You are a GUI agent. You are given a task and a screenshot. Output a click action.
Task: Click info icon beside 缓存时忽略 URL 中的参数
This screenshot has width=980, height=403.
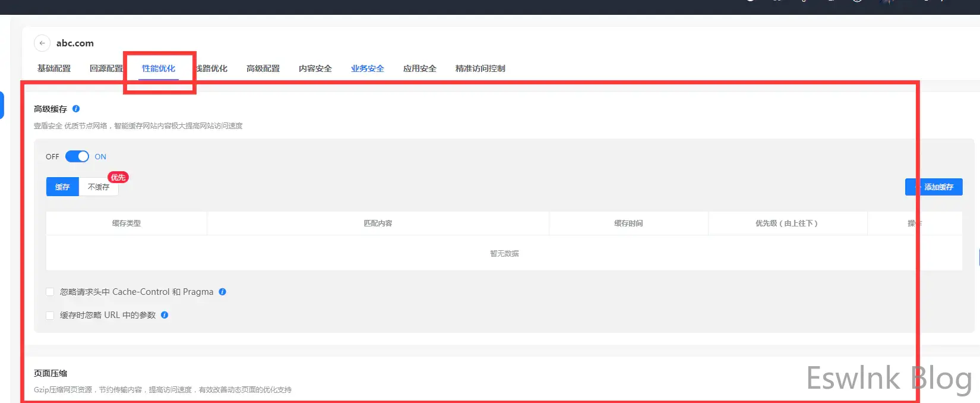tap(165, 315)
